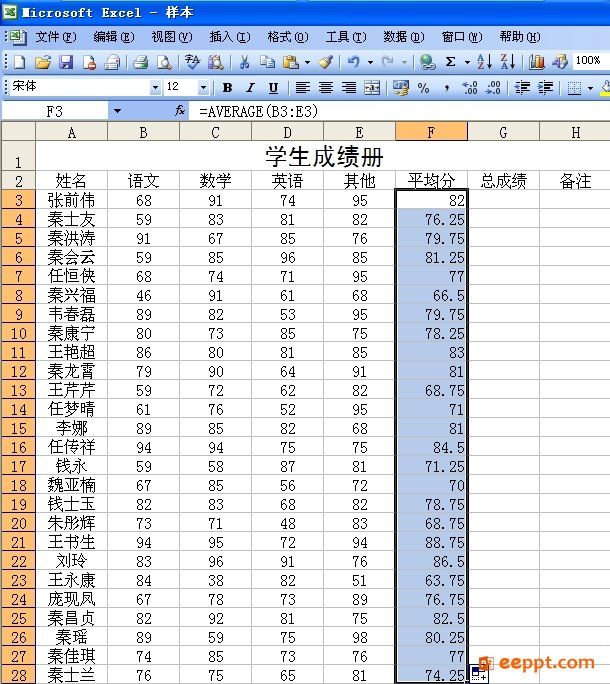Screen dimensions: 610x684
Task: Click the Open folder icon
Action: [x=43, y=62]
